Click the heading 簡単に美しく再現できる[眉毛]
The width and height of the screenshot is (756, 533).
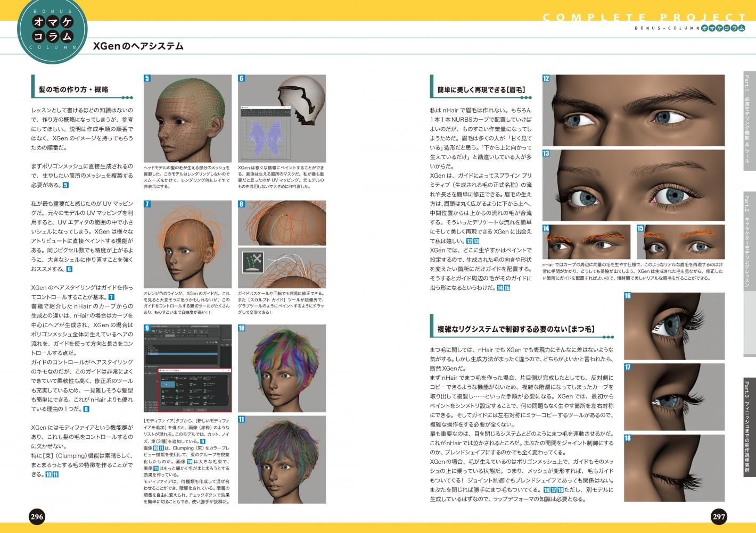pos(481,90)
